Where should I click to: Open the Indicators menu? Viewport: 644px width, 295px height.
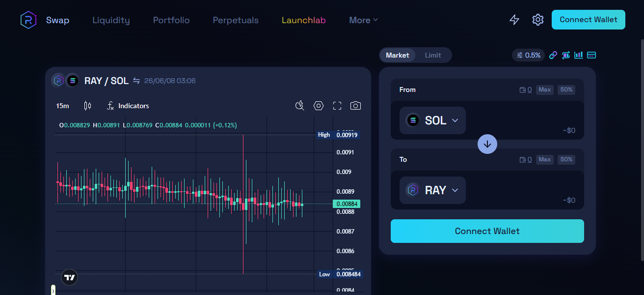point(128,106)
